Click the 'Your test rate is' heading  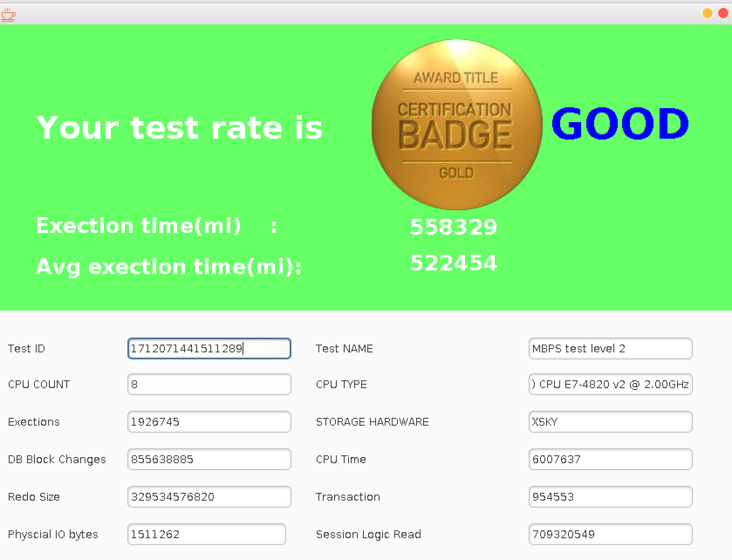[x=179, y=128]
